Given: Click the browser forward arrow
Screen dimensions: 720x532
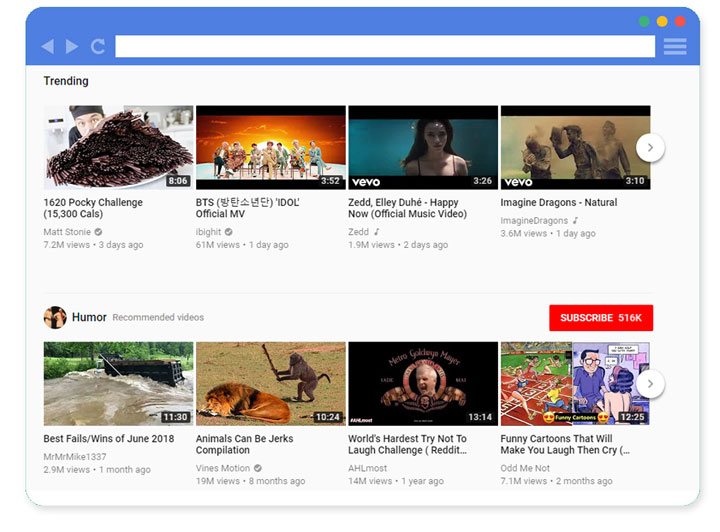Looking at the screenshot, I should (x=72, y=46).
